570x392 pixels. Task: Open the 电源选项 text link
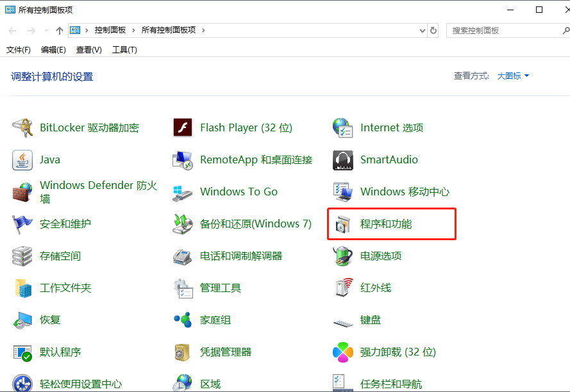tap(381, 256)
